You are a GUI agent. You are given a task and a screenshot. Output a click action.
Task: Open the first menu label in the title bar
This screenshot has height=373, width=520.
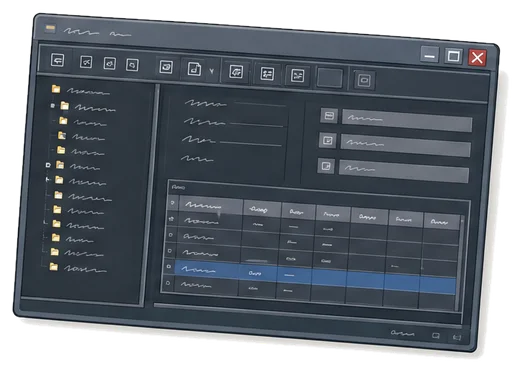click(x=82, y=32)
